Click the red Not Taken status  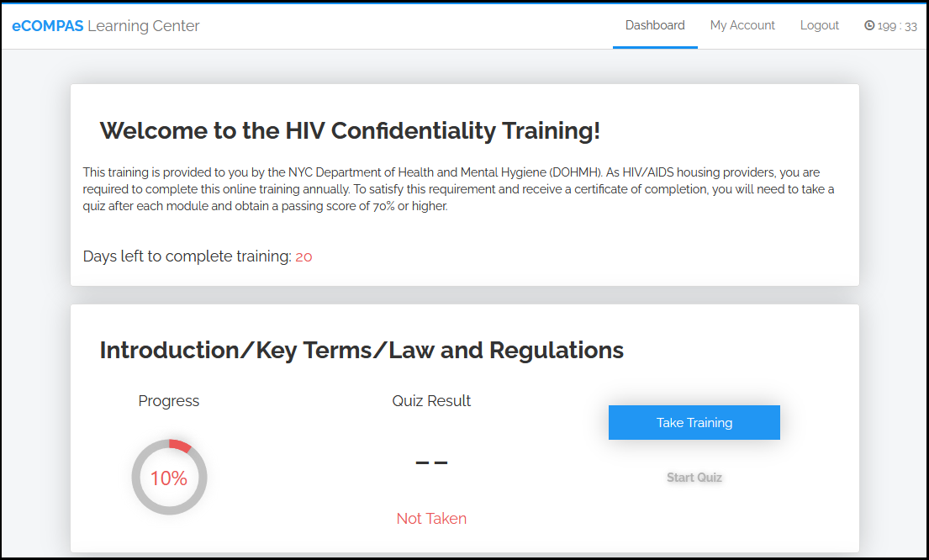point(431,519)
